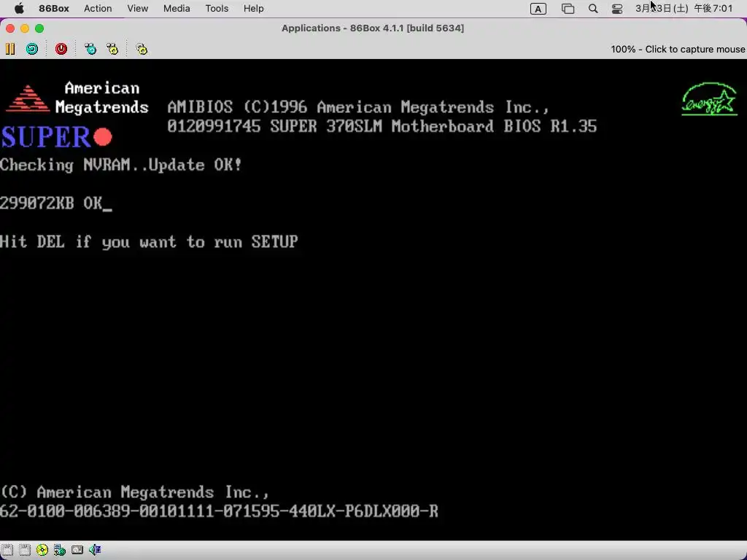The image size is (747, 560).
Task: Click the Energy Star logo
Action: tap(709, 99)
